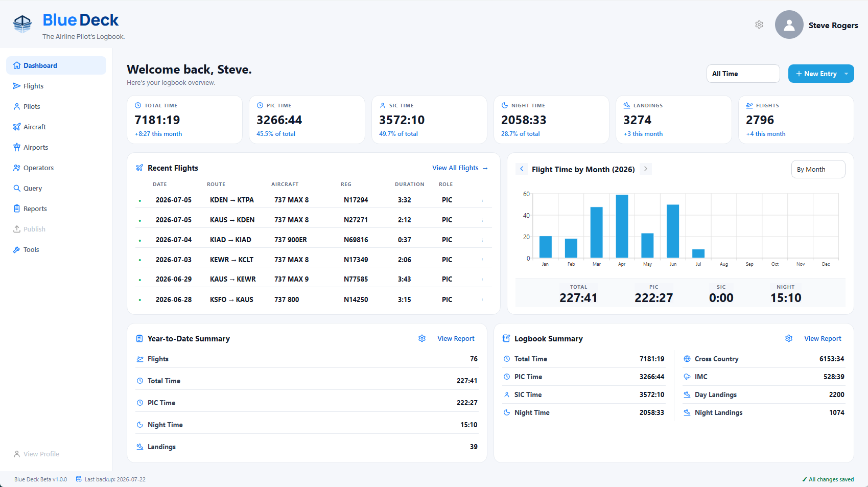This screenshot has width=868, height=487.
Task: Open the All Time period dropdown
Action: click(743, 74)
